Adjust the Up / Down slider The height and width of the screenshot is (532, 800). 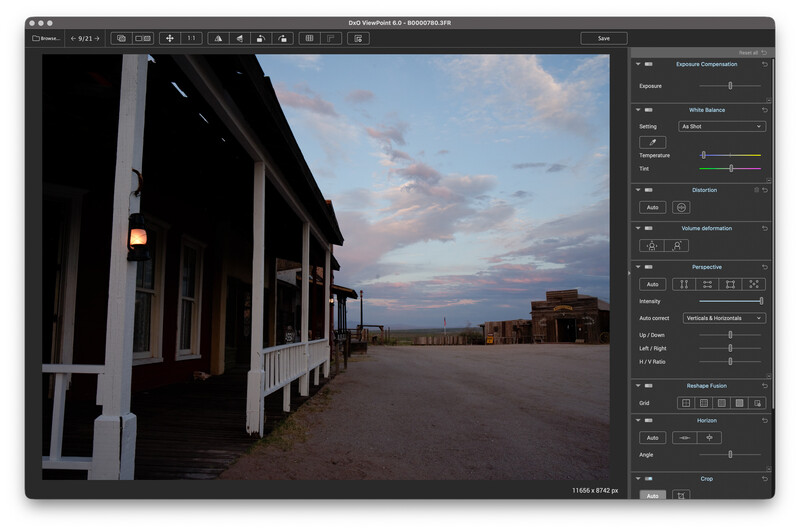tap(730, 335)
